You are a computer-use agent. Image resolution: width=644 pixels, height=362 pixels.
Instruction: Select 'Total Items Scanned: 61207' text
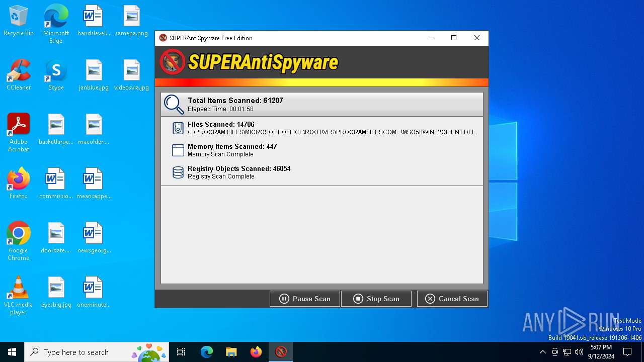[x=235, y=101]
